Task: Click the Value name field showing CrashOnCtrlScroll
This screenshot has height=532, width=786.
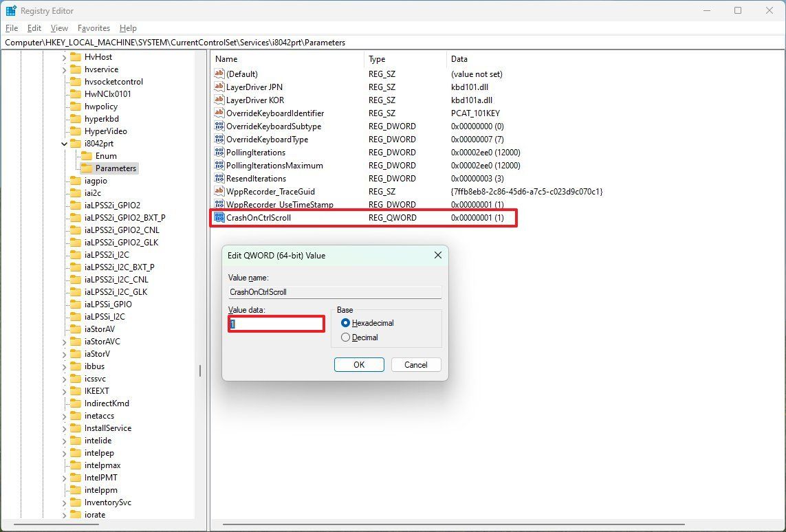Action: 335,292
